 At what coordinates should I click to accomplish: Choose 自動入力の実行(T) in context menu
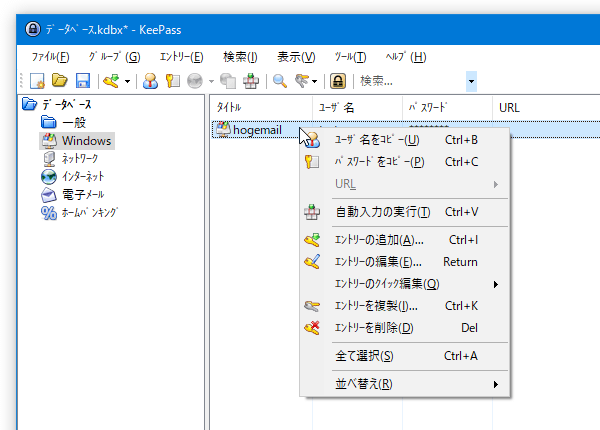405,212
